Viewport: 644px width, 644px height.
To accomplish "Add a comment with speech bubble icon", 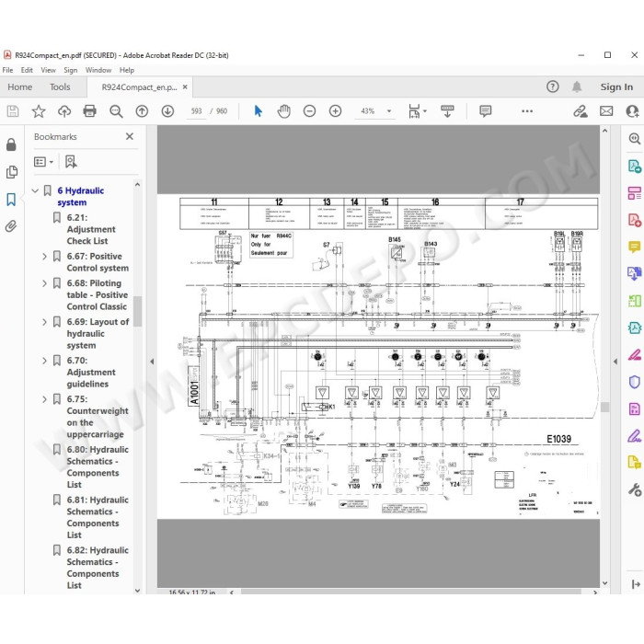I will (x=485, y=111).
